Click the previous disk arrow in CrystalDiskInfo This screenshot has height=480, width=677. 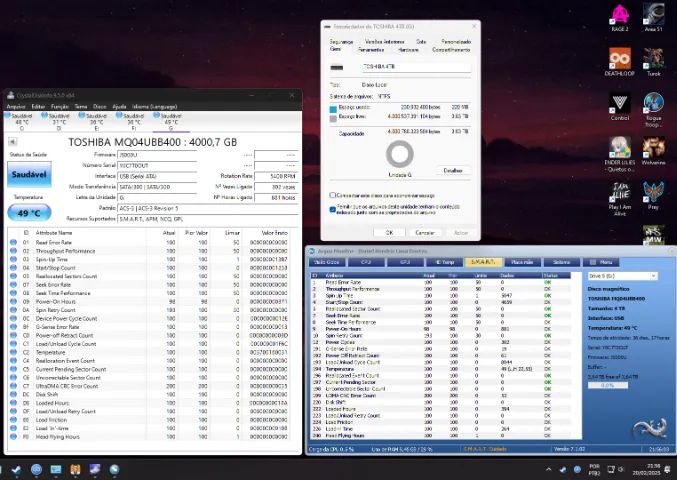coord(12,142)
